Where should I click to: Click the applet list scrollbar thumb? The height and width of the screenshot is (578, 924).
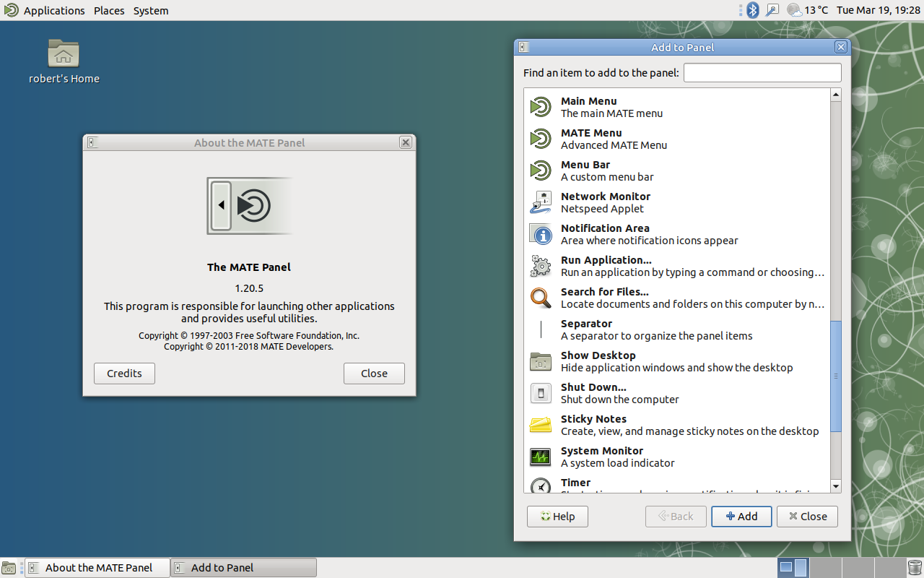[x=836, y=376]
